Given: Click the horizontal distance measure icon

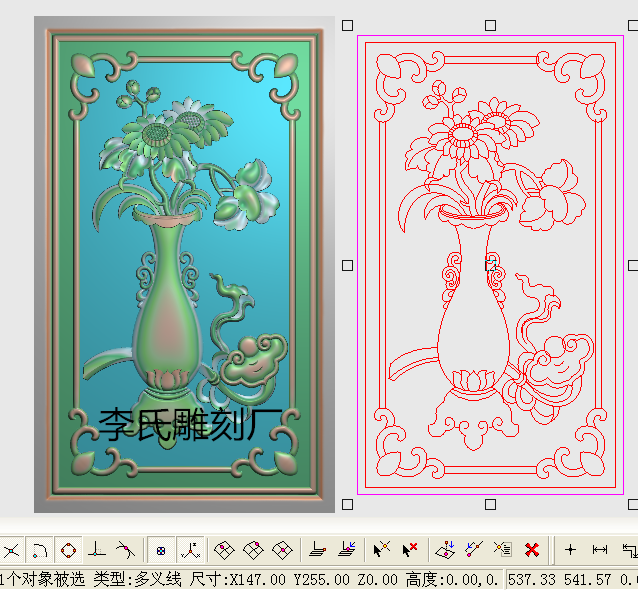Looking at the screenshot, I should point(600,550).
